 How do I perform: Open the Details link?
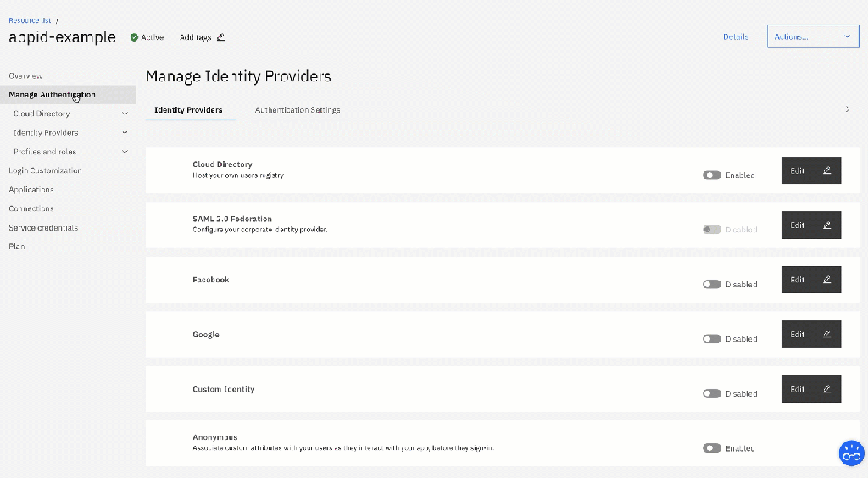735,37
